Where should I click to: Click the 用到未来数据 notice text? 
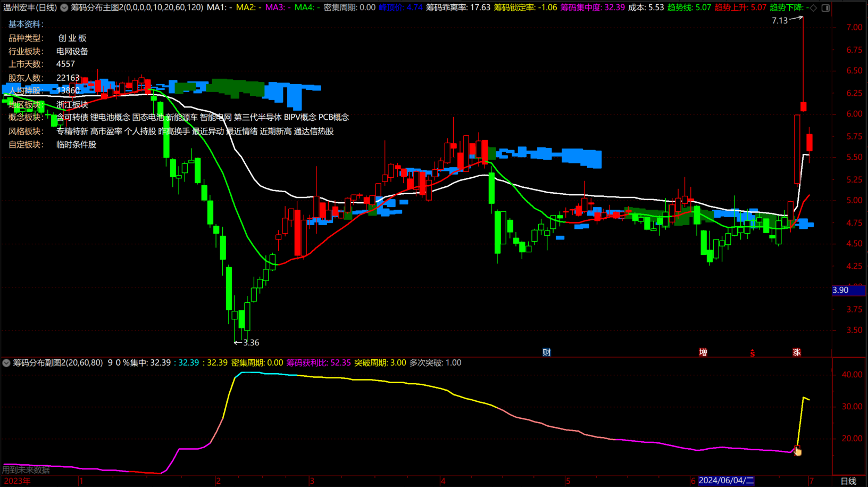(26, 469)
